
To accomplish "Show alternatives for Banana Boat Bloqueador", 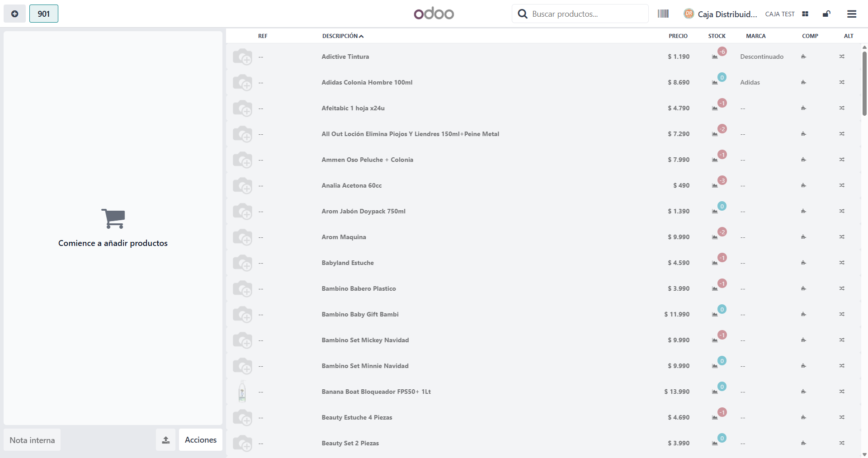I will (842, 392).
